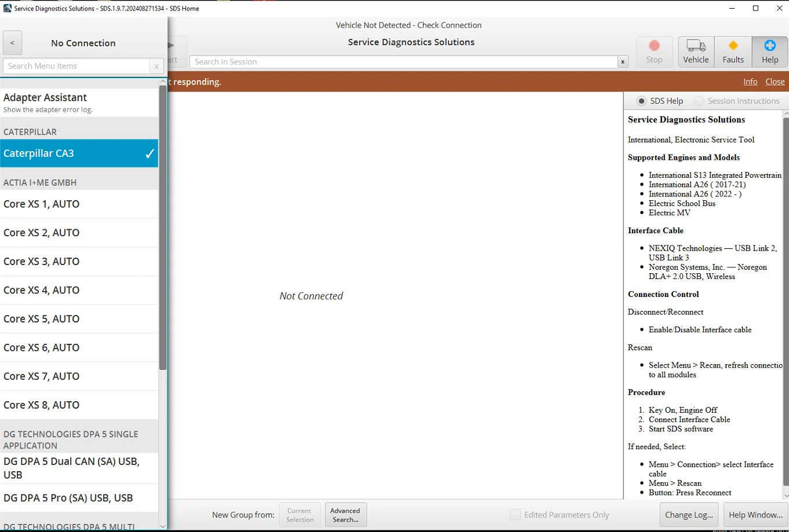Close the SDS application window

[779, 8]
